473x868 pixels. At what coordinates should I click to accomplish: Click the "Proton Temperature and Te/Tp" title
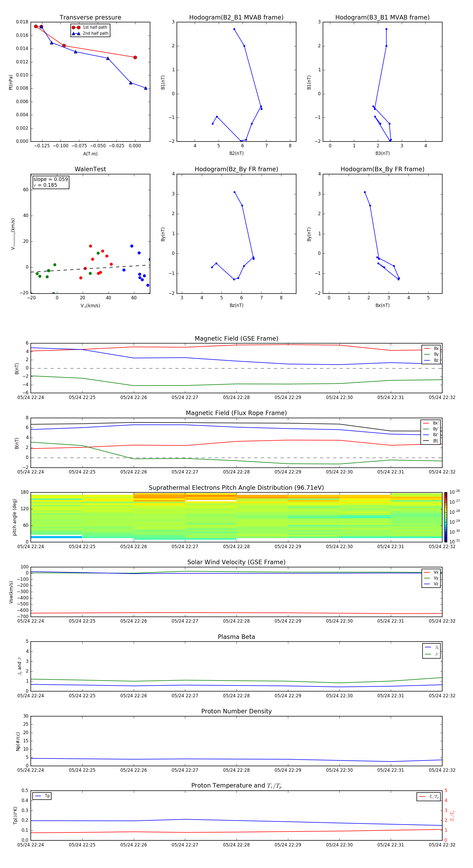click(x=236, y=786)
